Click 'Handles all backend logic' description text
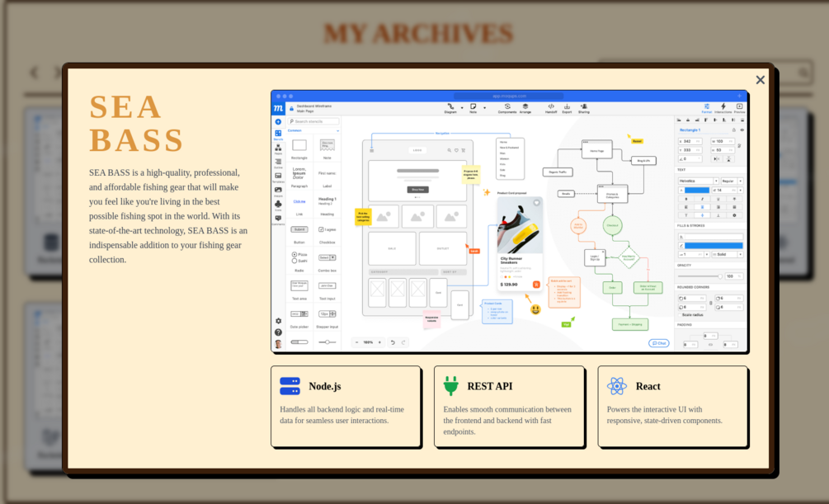 pyautogui.click(x=341, y=415)
